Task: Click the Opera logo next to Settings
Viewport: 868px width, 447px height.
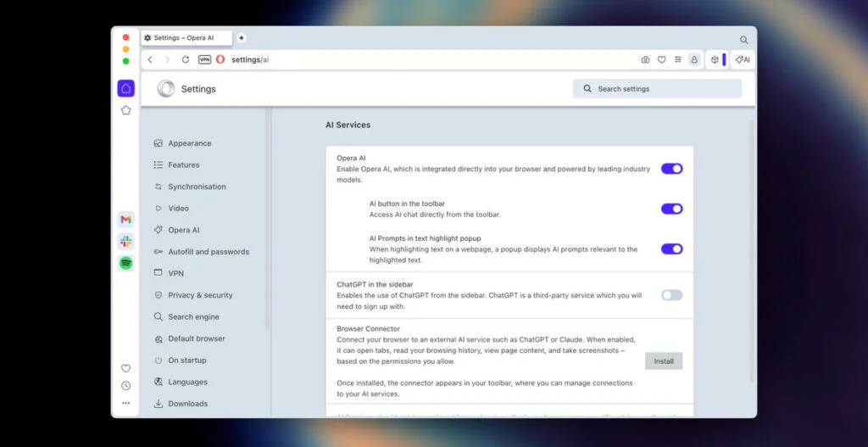Action: tap(165, 88)
